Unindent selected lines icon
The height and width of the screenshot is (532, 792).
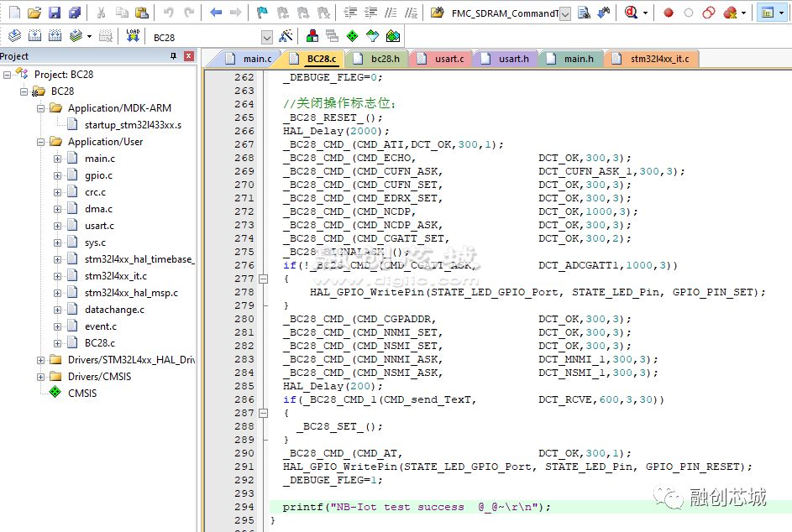pos(370,12)
